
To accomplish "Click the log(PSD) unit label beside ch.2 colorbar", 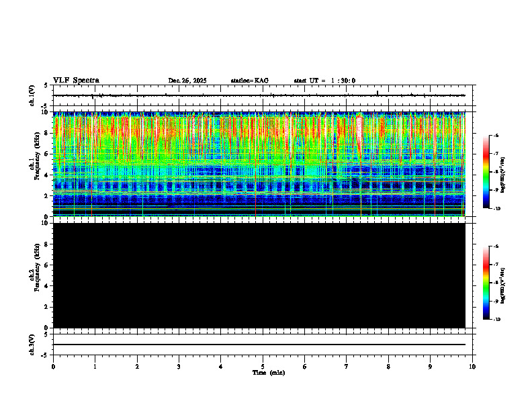I will point(503,285).
